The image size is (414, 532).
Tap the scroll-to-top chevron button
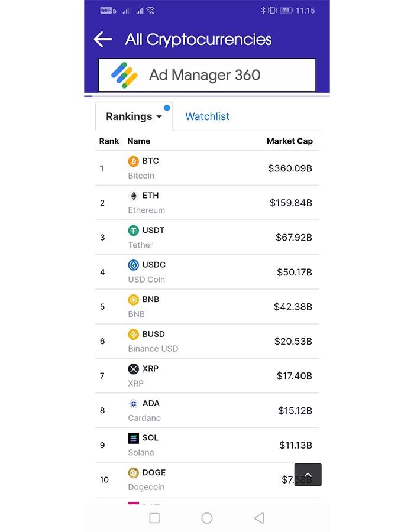click(x=308, y=475)
